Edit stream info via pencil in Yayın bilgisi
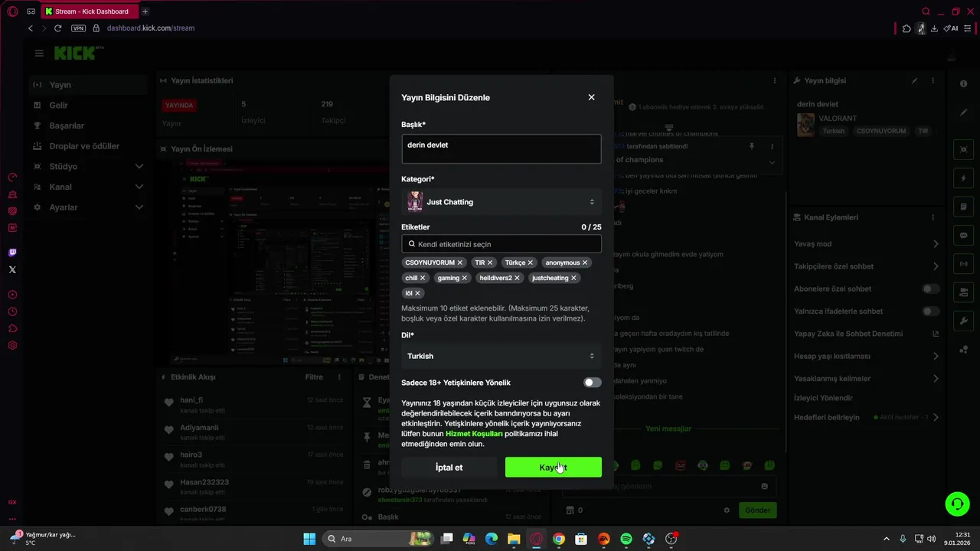 pos(914,80)
